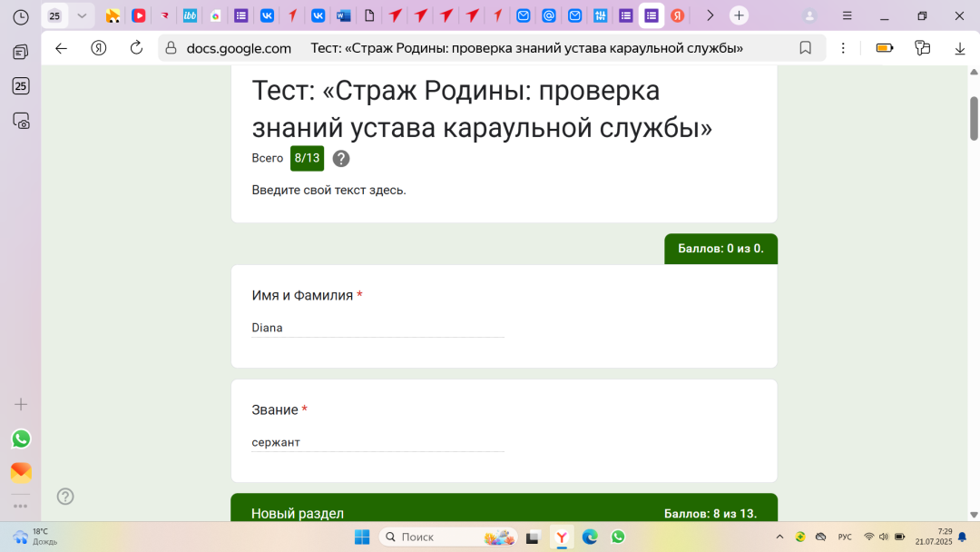This screenshot has height=552, width=980.
Task: Open the clock and date 7:29 flyout
Action: (934, 537)
